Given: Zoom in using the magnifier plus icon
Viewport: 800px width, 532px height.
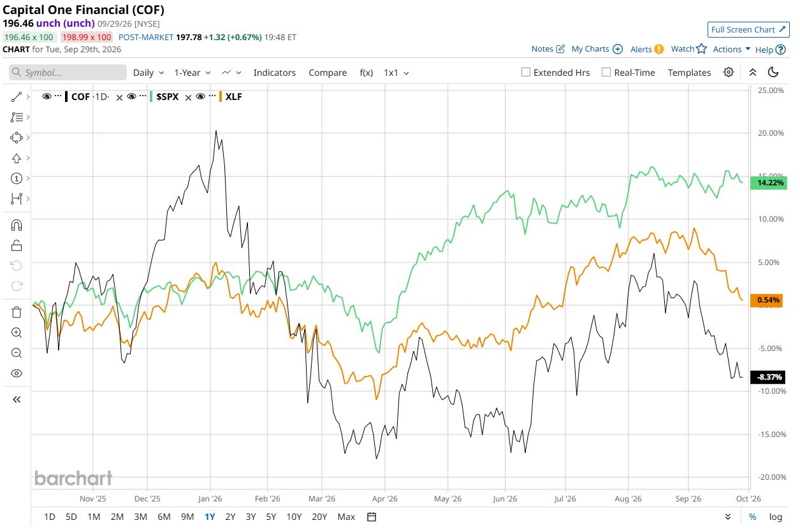Looking at the screenshot, I should (17, 332).
